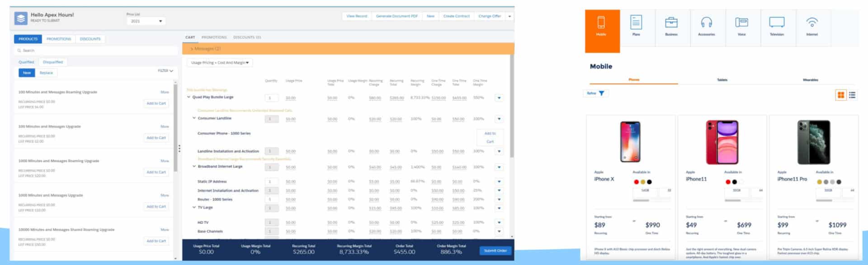Open the PROMOTIONS tab in left panel
The height and width of the screenshot is (265, 868).
coord(59,39)
